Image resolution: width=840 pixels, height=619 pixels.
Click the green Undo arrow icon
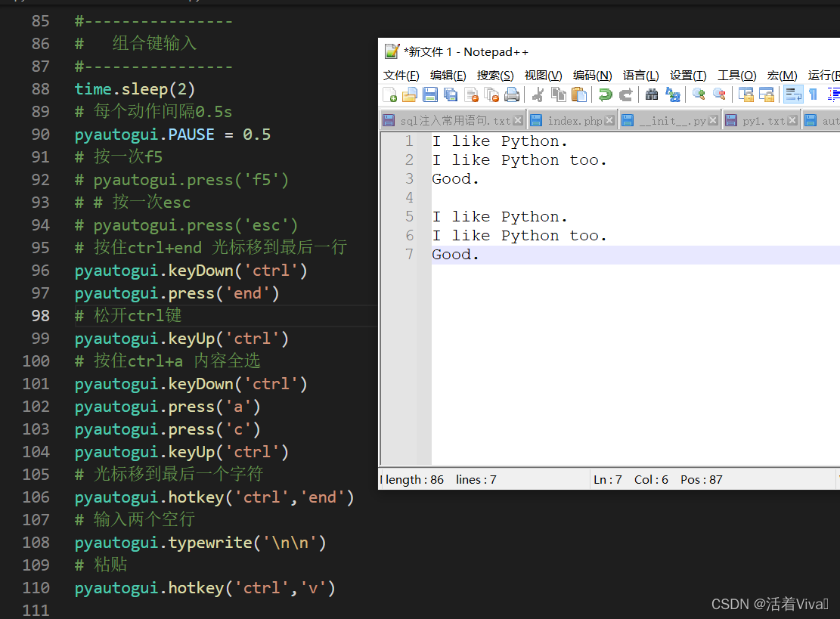(x=605, y=94)
